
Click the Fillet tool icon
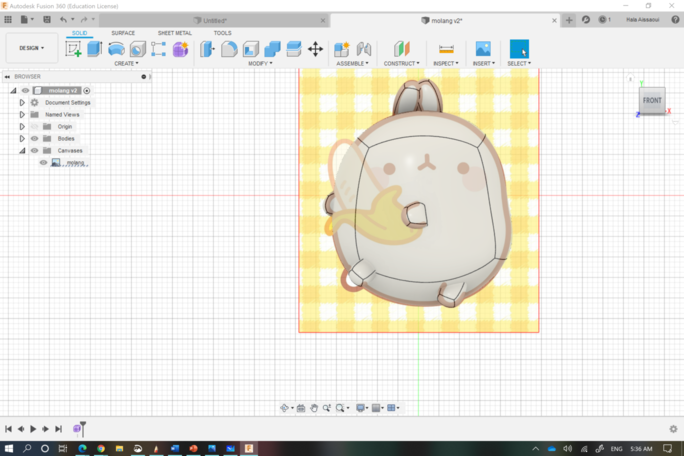pos(229,49)
